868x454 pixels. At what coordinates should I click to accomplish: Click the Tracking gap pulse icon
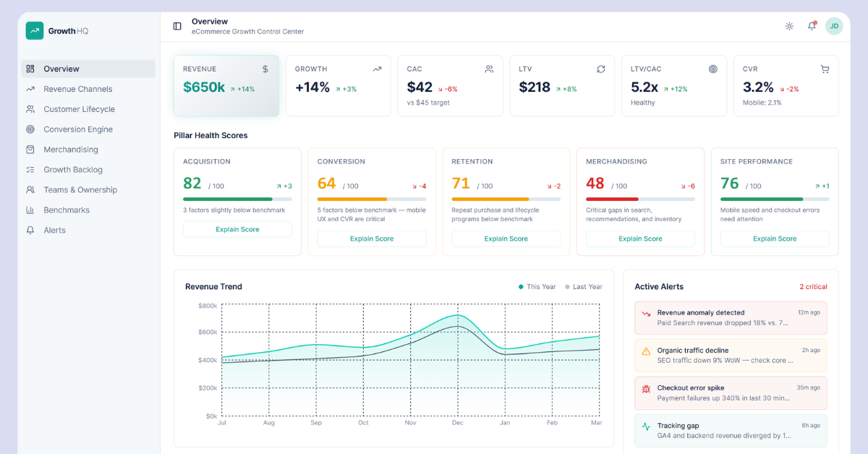(x=647, y=427)
